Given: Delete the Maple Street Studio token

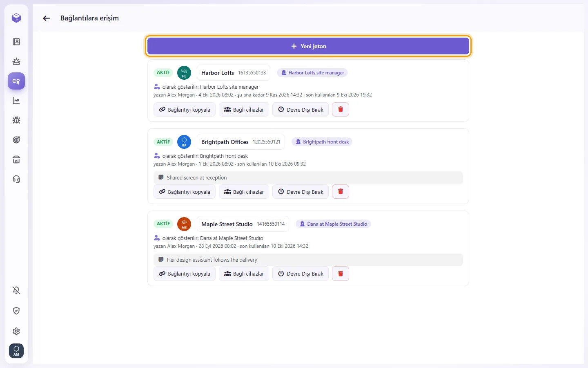Looking at the screenshot, I should coord(341,274).
